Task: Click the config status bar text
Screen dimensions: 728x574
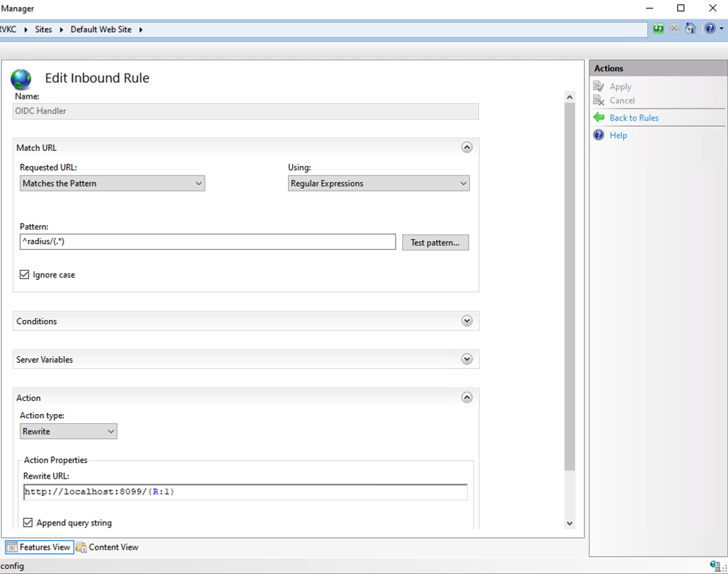Action: pos(12,566)
